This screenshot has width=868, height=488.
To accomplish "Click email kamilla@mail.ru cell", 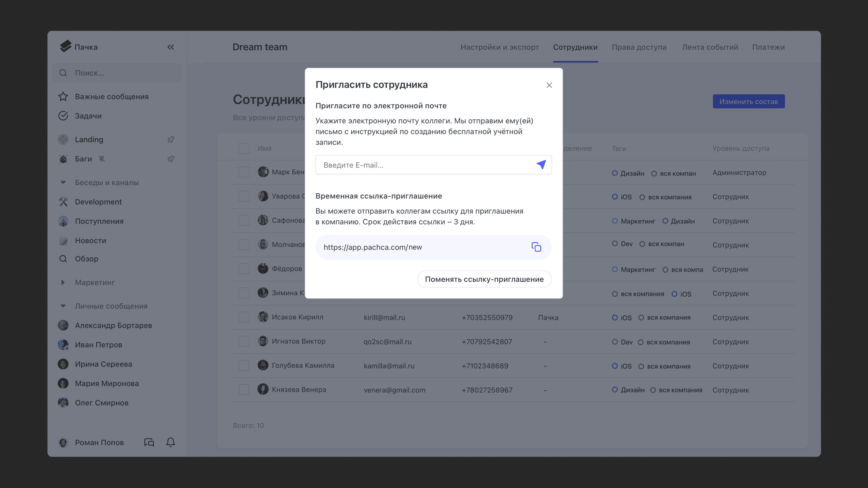I will (x=389, y=366).
